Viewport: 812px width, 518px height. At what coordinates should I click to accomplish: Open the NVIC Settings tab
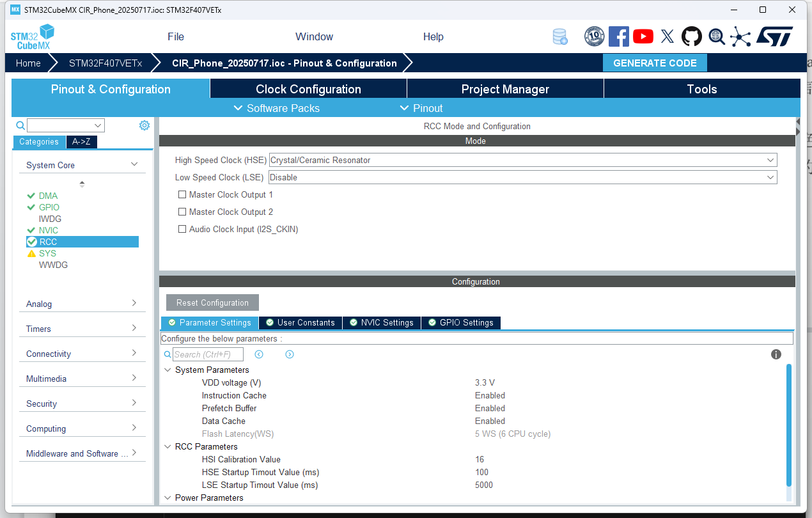coord(381,323)
